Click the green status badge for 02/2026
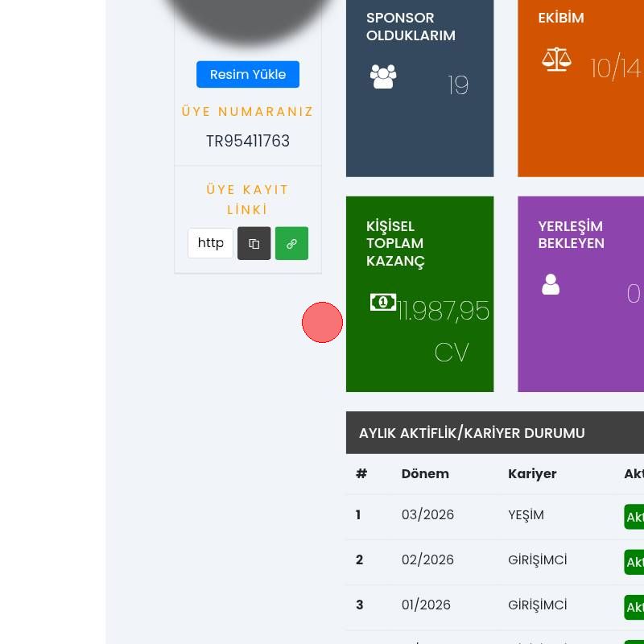 coord(634,562)
